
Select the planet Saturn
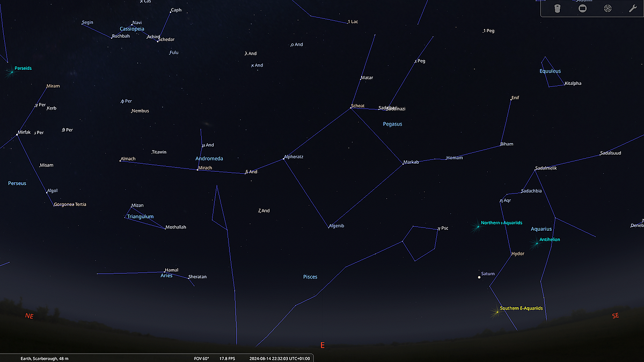pos(479,277)
